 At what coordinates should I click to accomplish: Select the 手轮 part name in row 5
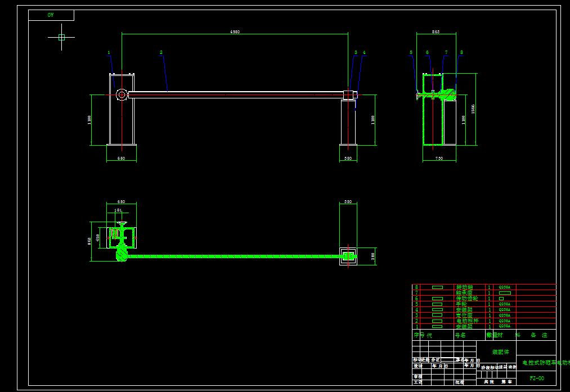(x=461, y=304)
